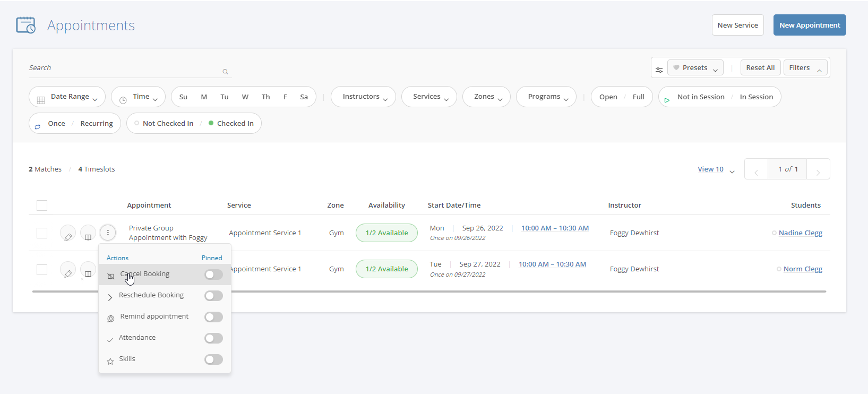Click the search magnifier icon
868x394 pixels.
pos(225,72)
